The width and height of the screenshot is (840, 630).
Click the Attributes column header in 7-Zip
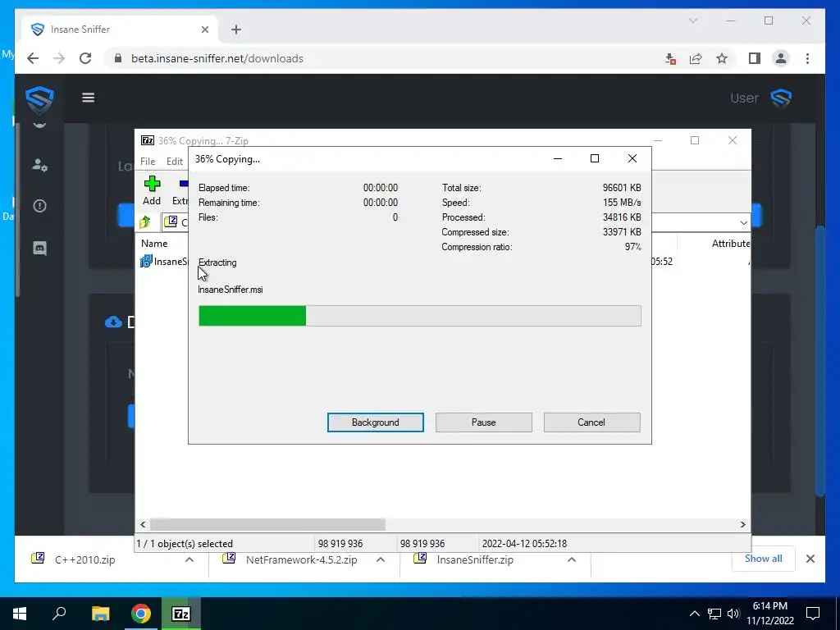[731, 243]
